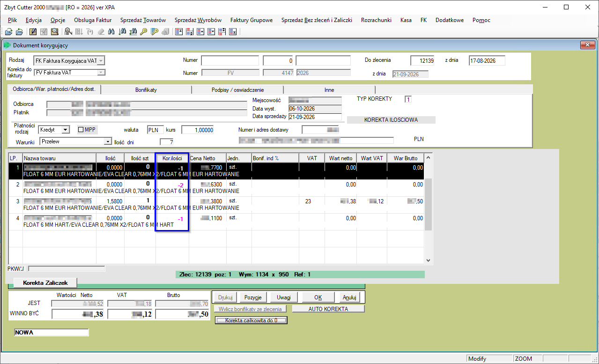Click the document preview magnifier toolbar icon
Screen dimensions: 599x364
point(55,32)
